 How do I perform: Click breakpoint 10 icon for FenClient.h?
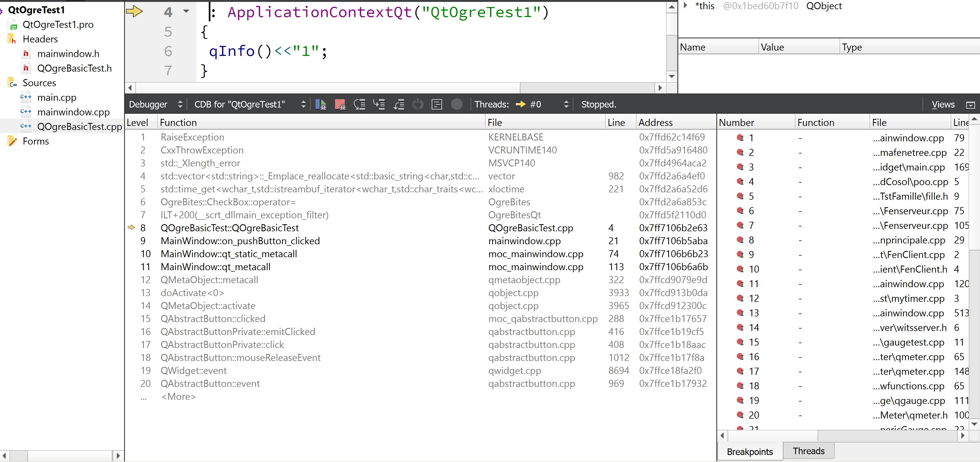click(740, 269)
